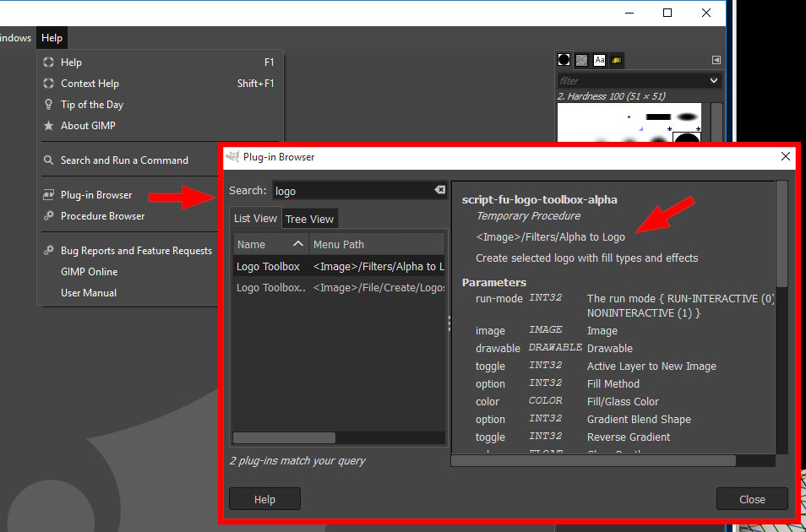Click the Close button in Plug-in Browser
The image size is (806, 532).
(752, 499)
